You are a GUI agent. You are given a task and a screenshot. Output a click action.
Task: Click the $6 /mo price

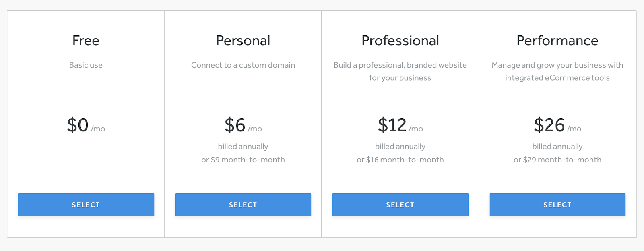click(243, 125)
